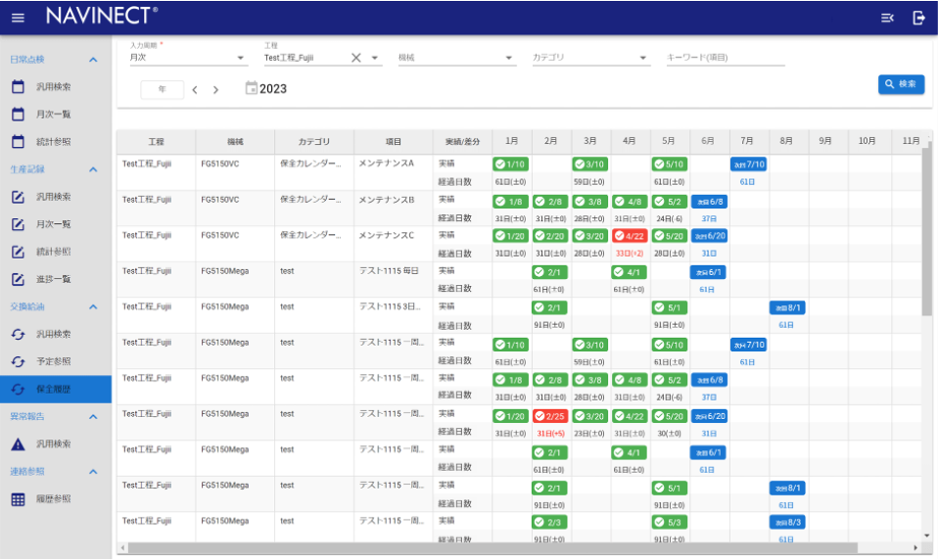Click the カテゴリ column header
The image size is (938, 560).
(x=314, y=142)
